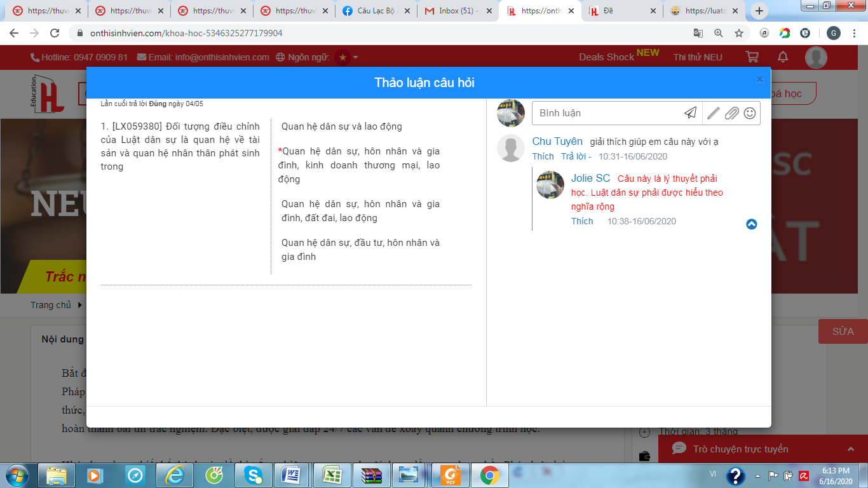Switch to Gmail Inbox (51) tab

tap(459, 11)
